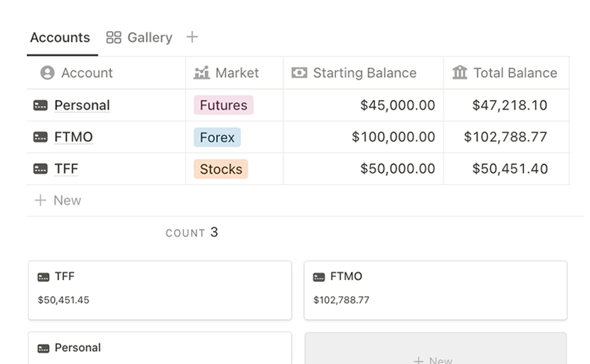Click the person icon in Account header

(47, 73)
